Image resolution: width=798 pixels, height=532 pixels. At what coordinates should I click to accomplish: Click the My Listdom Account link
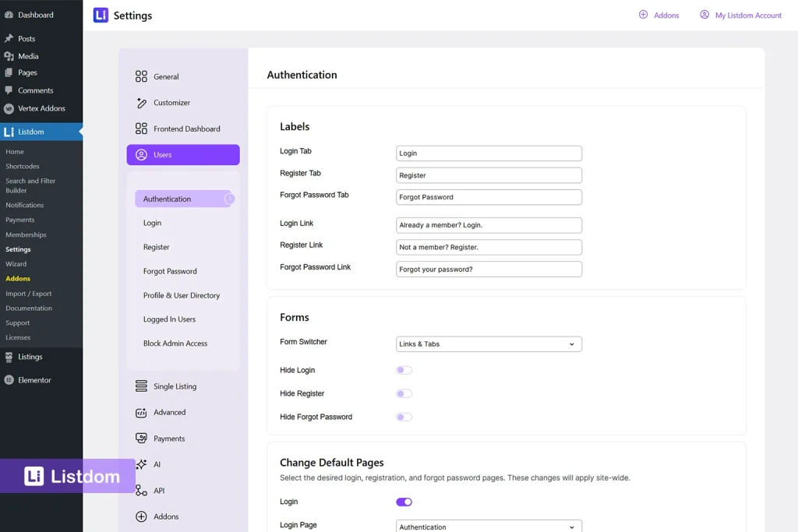pyautogui.click(x=740, y=15)
